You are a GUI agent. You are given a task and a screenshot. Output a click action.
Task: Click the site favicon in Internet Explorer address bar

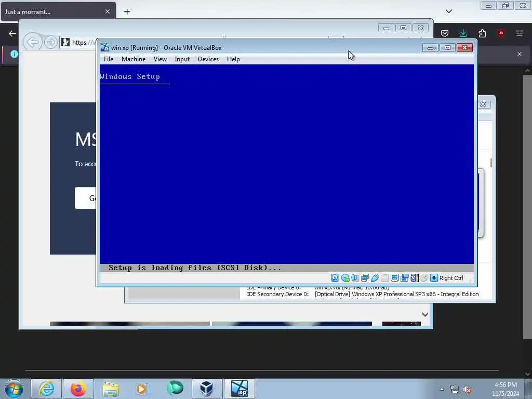tap(66, 43)
